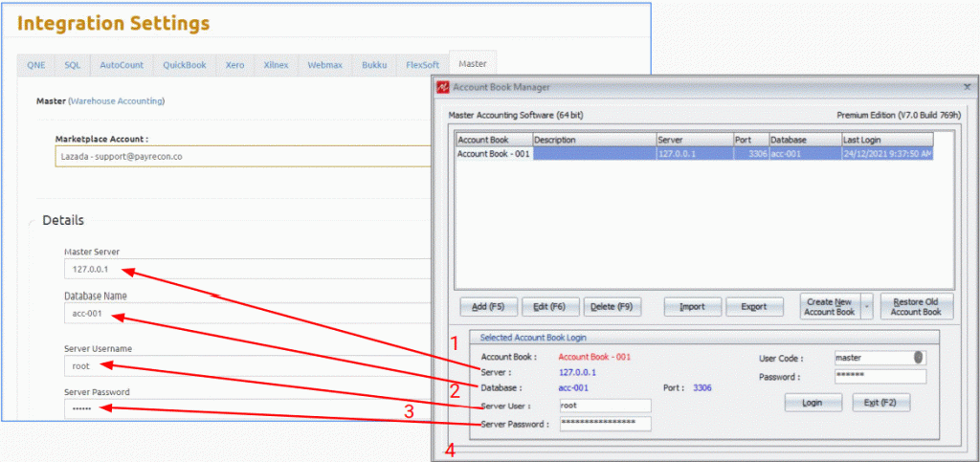980x462 pixels.
Task: Click the Import button
Action: pyautogui.click(x=693, y=306)
